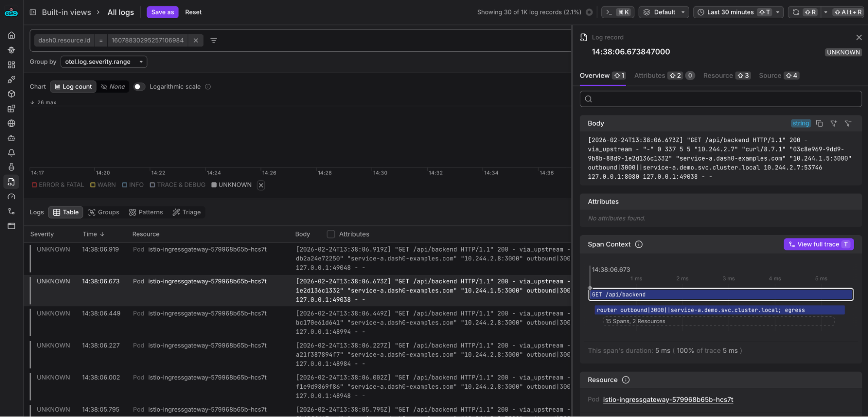Show Span Context info icon
Screen dimensions: 868x417
(639, 244)
